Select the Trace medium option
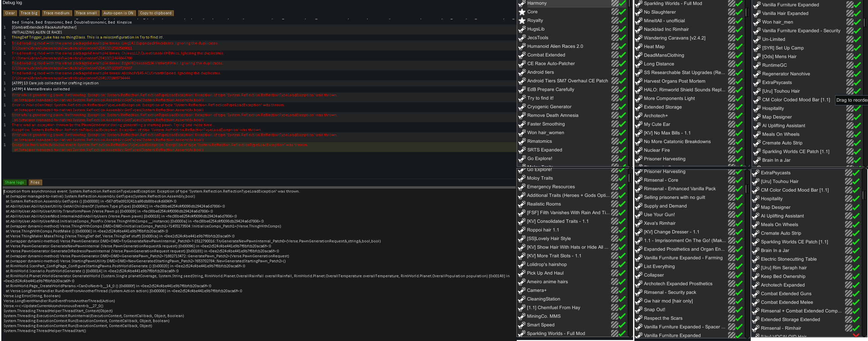868x341 pixels. pyautogui.click(x=56, y=13)
